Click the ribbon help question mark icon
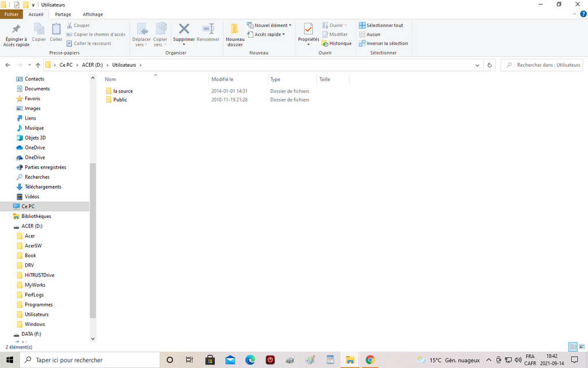Viewport: 588px width, 368px height. 583,14
